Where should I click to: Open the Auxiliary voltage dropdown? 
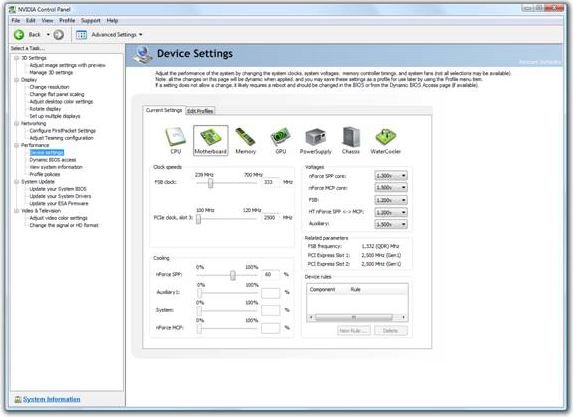click(x=391, y=224)
